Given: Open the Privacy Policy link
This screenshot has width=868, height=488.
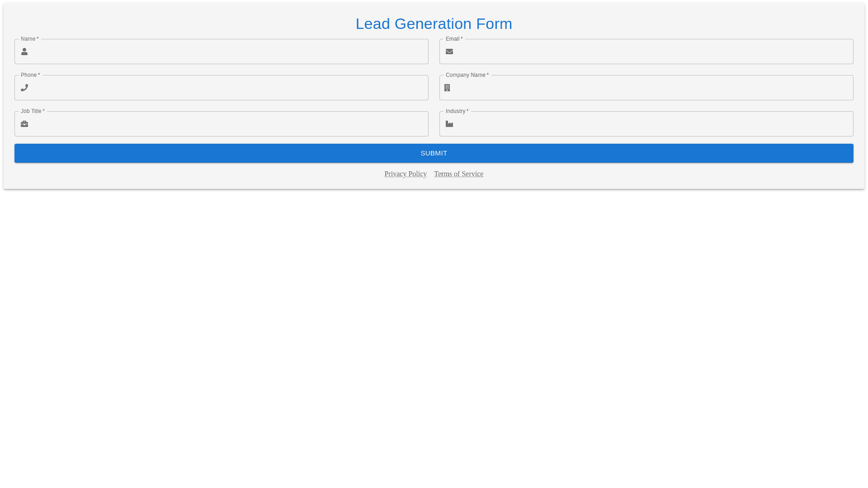Looking at the screenshot, I should pyautogui.click(x=406, y=174).
